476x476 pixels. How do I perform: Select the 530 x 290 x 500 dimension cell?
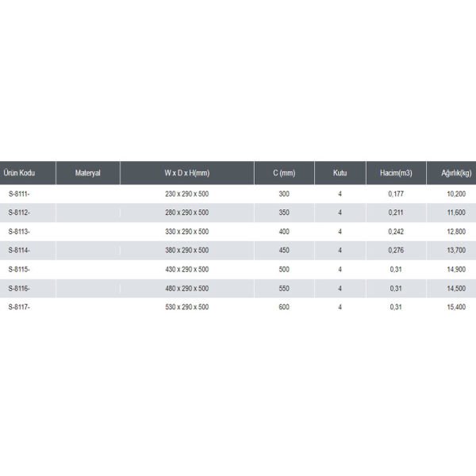[187, 307]
